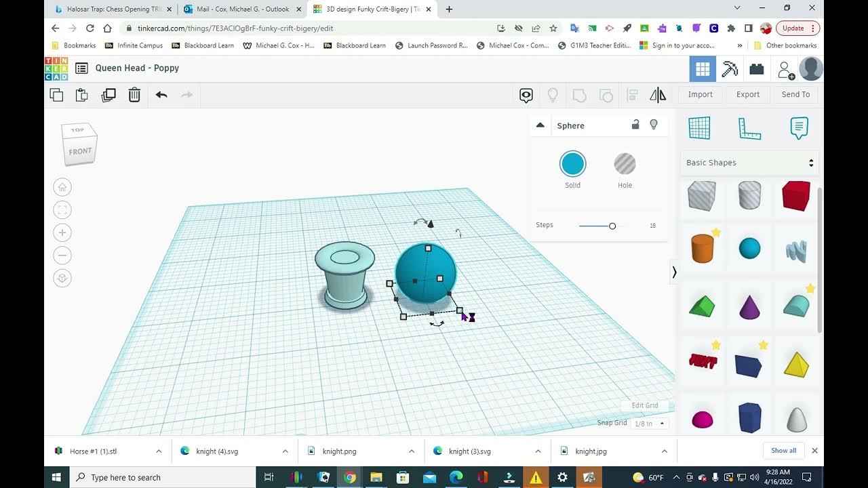Open the Mirror tool
Screen dimensions: 868x488
(x=658, y=95)
